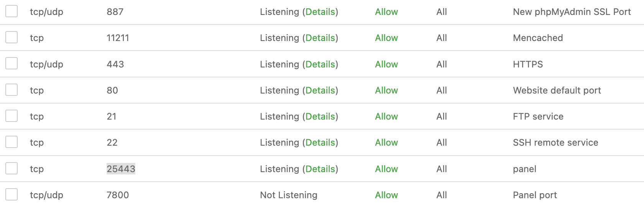The width and height of the screenshot is (644, 207).
Task: Open Details link for HTTPS 443
Action: (320, 64)
